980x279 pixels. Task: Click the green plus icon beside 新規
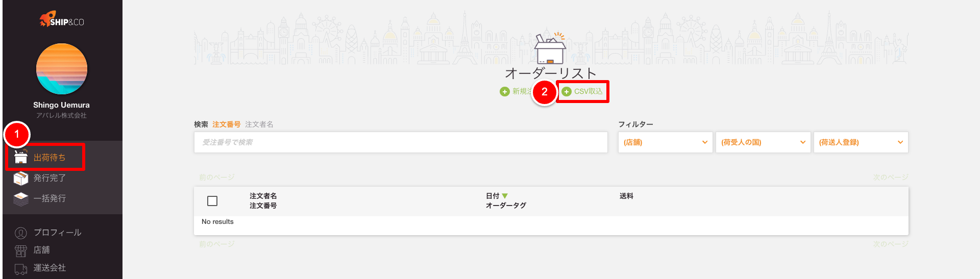point(504,92)
